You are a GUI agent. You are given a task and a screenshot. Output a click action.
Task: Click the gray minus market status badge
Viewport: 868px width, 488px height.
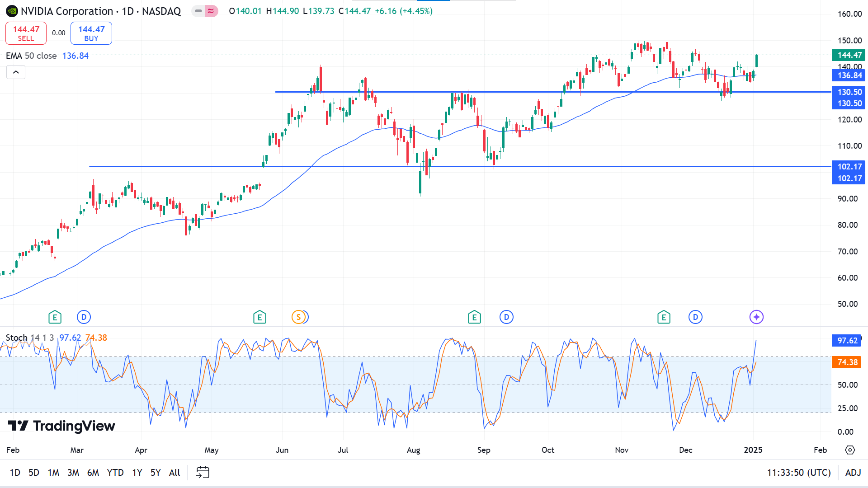click(x=198, y=11)
